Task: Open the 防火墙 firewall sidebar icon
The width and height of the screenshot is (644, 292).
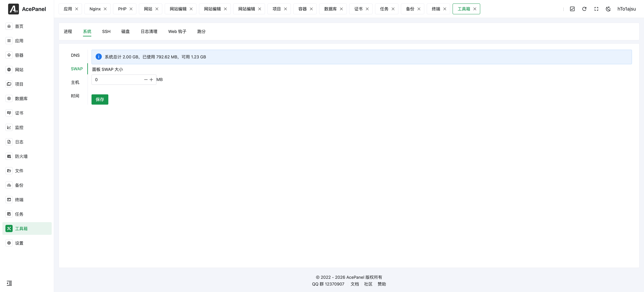Action: [9, 157]
